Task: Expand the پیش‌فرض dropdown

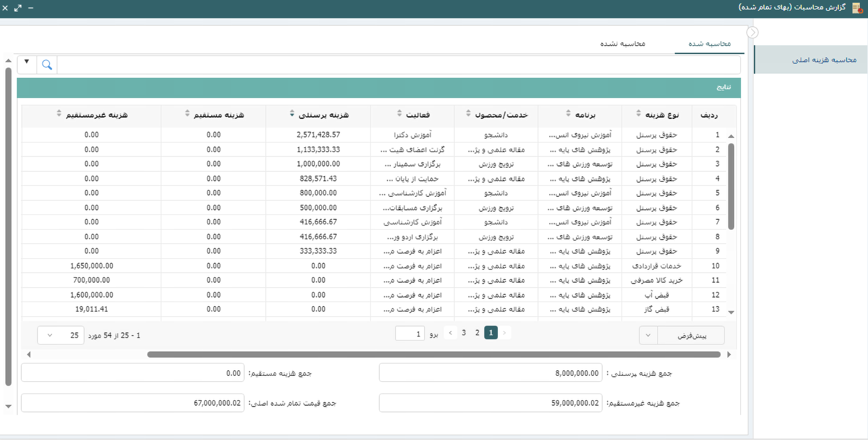Action: coord(648,335)
